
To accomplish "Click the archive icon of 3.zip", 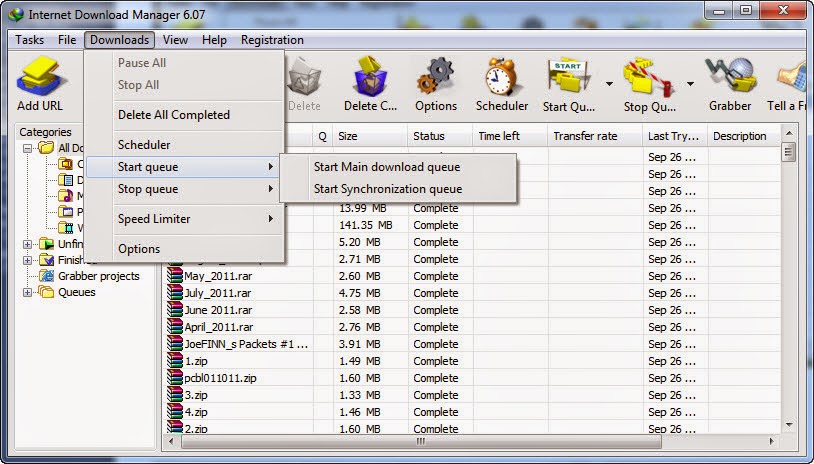I will pyautogui.click(x=175, y=394).
